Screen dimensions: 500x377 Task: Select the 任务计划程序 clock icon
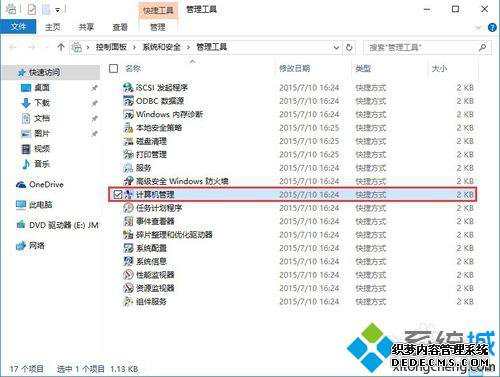coord(128,208)
